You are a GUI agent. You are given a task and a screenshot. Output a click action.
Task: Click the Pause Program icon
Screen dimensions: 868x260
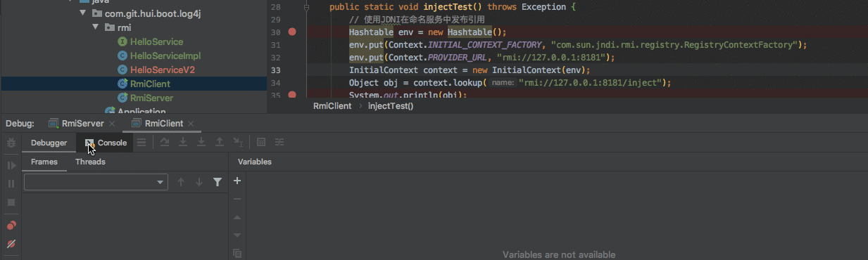tap(11, 183)
